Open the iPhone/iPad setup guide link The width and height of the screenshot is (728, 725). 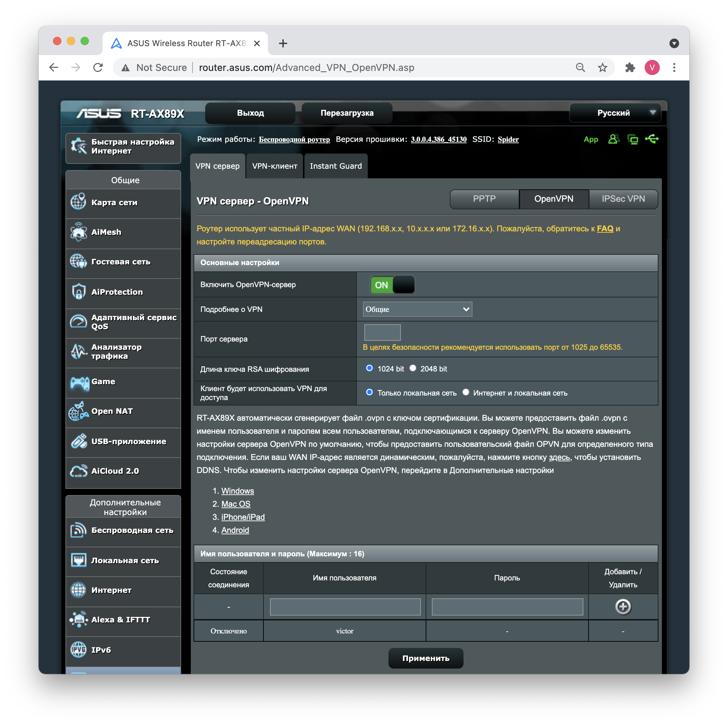(243, 517)
